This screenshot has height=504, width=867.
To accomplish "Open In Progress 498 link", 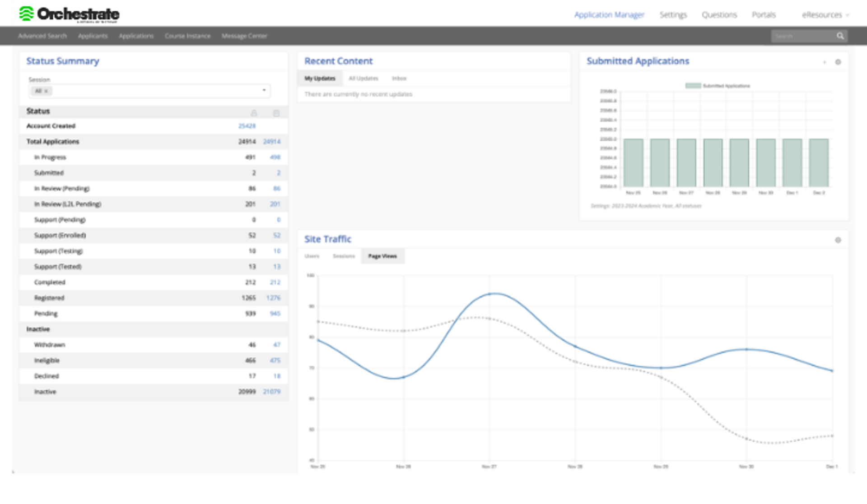I will 275,157.
